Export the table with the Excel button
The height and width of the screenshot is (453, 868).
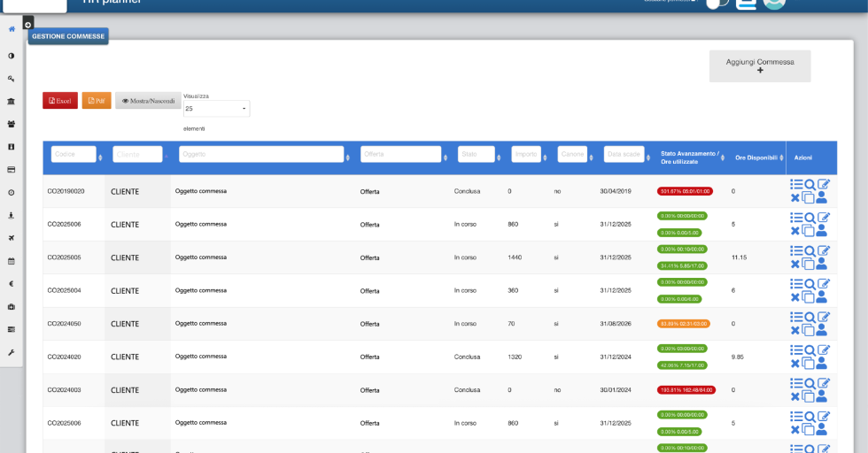60,101
